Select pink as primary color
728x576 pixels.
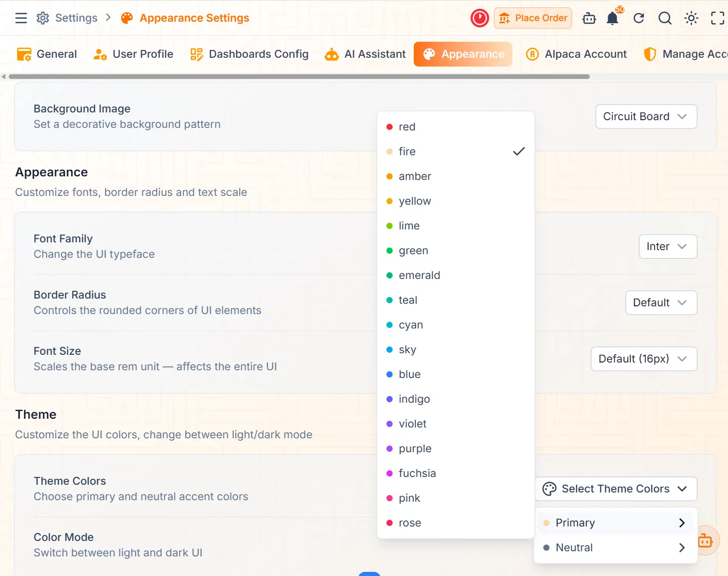pyautogui.click(x=456, y=498)
